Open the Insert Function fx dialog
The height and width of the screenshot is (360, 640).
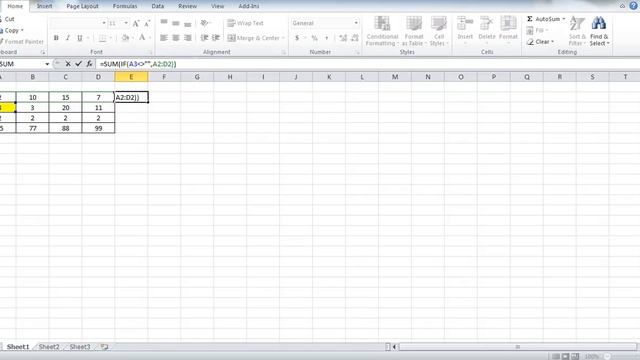(x=89, y=64)
